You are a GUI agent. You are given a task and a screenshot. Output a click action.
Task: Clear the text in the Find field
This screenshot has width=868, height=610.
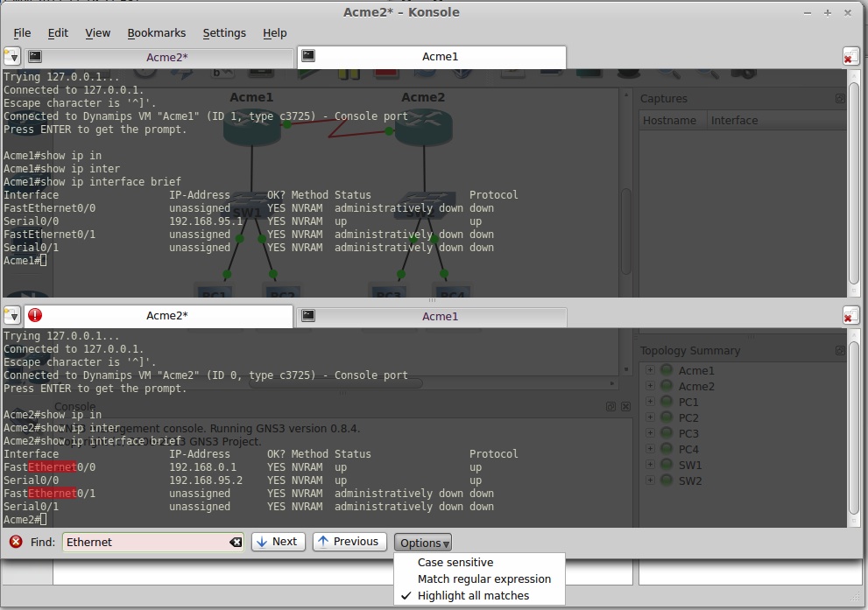(x=235, y=543)
